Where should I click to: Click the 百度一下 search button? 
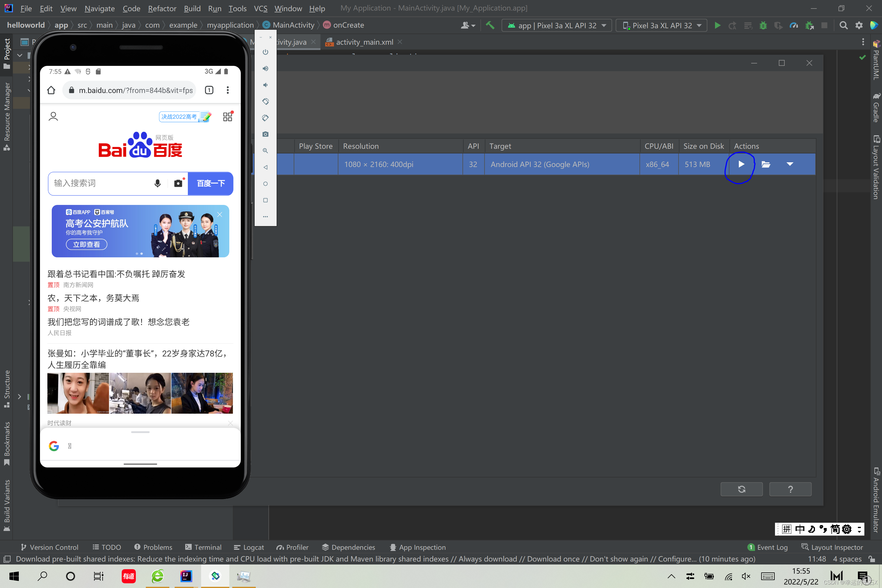211,183
